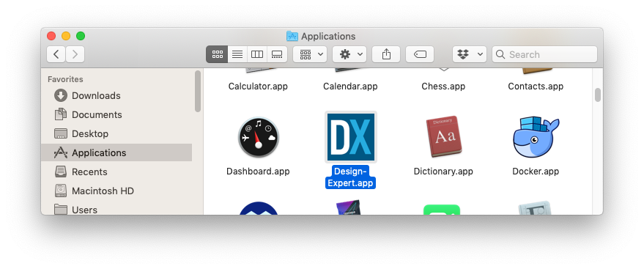Click the Docker.app label
This screenshot has width=644, height=269.
pos(536,172)
